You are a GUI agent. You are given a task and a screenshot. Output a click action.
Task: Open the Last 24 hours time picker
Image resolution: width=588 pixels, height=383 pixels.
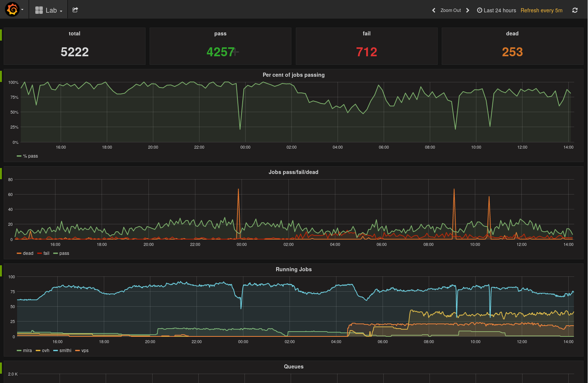[496, 10]
